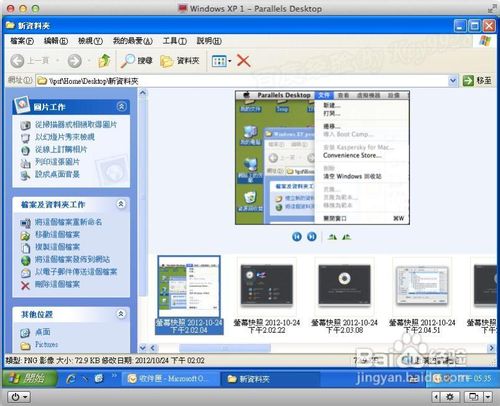Click the 新資料夾 taskbar button
The width and height of the screenshot is (500, 406).
tap(270, 379)
